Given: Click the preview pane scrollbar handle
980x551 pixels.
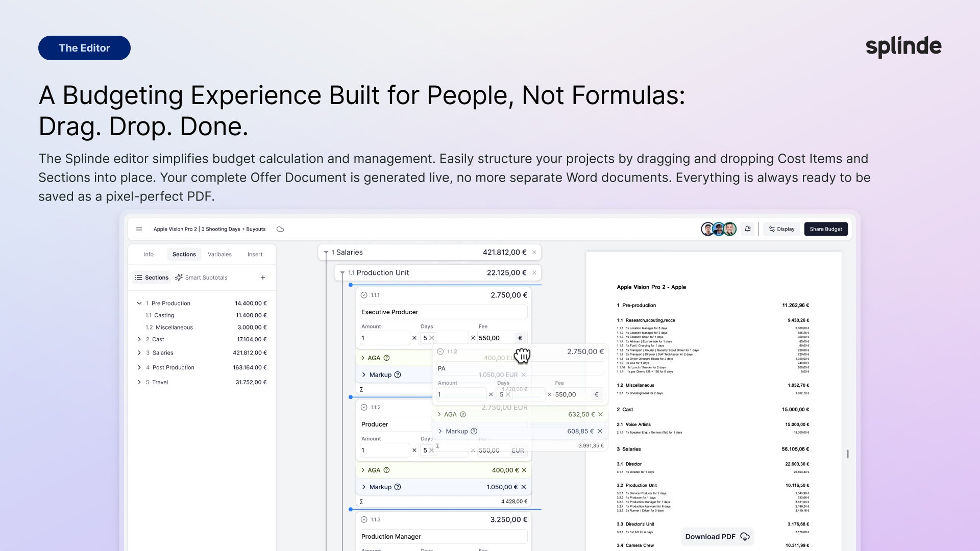Looking at the screenshot, I should coord(848,454).
